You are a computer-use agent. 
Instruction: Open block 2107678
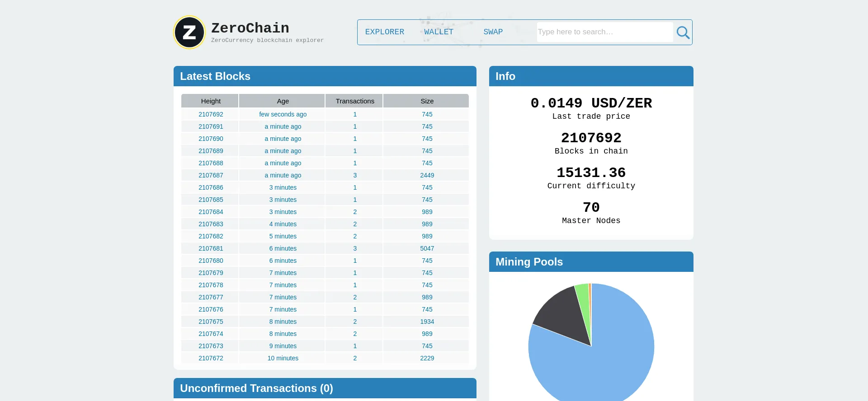click(x=211, y=285)
